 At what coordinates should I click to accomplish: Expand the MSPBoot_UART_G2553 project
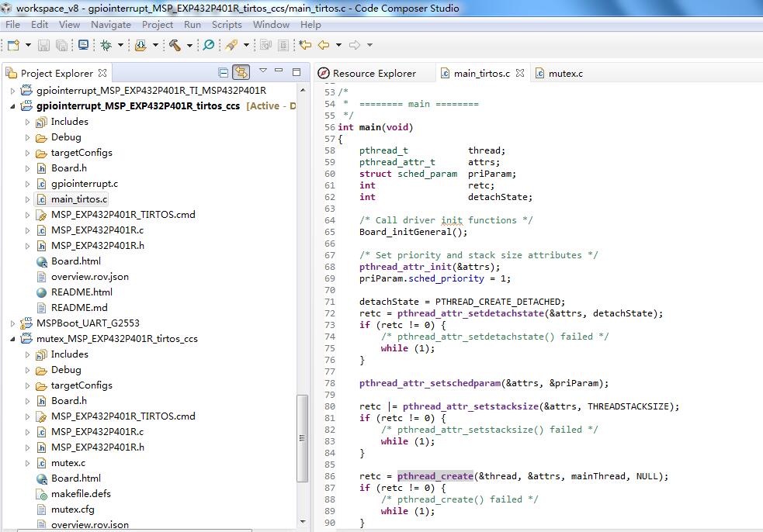tap(12, 323)
